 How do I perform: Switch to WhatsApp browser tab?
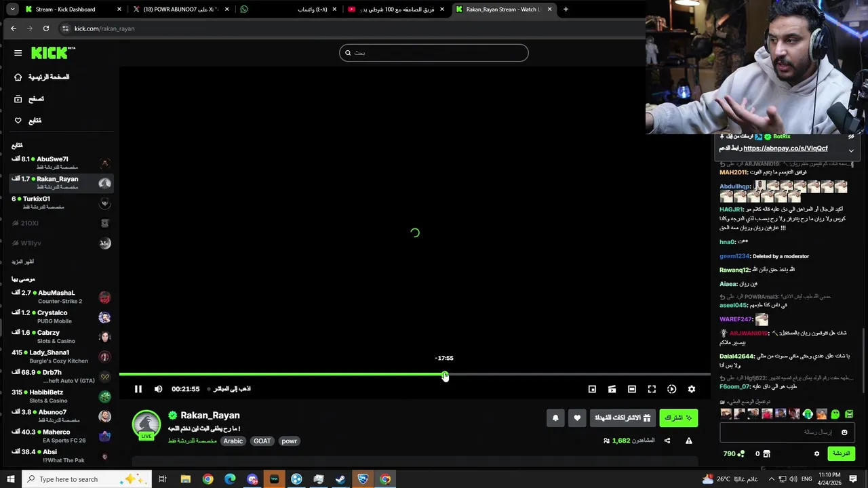tap(288, 9)
